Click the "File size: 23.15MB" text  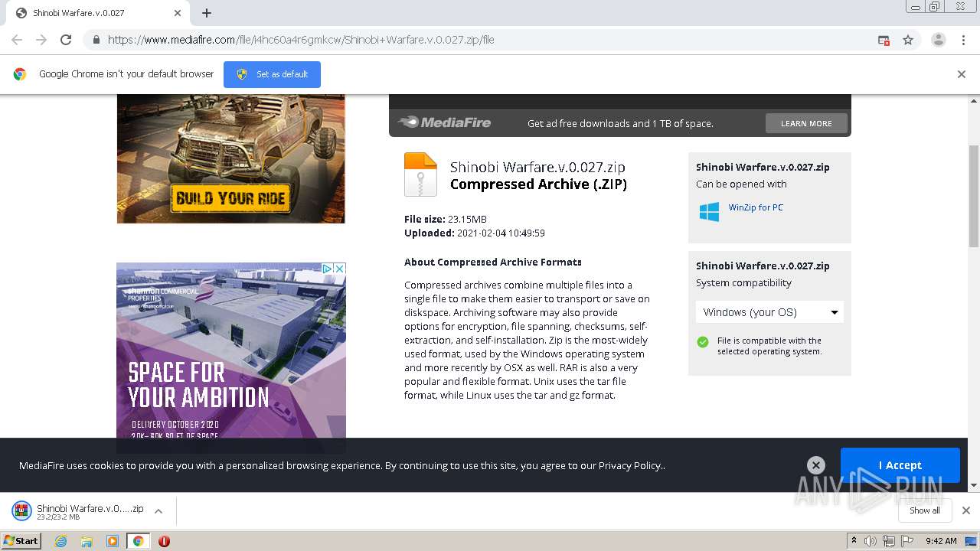(446, 220)
